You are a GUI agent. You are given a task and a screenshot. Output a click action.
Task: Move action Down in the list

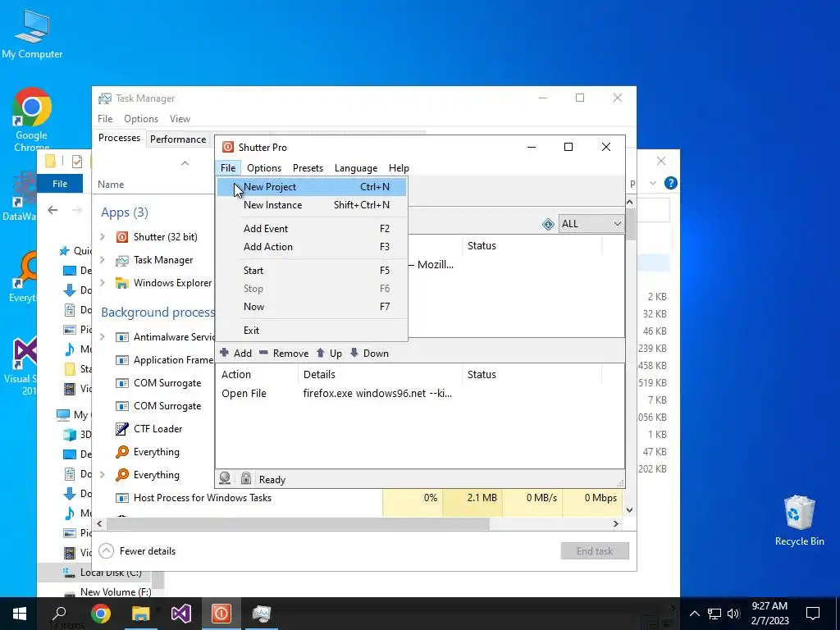coord(369,354)
